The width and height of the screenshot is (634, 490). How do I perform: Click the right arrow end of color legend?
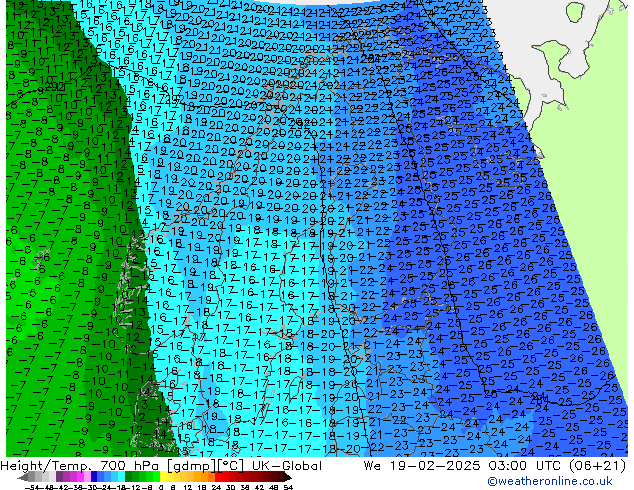point(288,477)
